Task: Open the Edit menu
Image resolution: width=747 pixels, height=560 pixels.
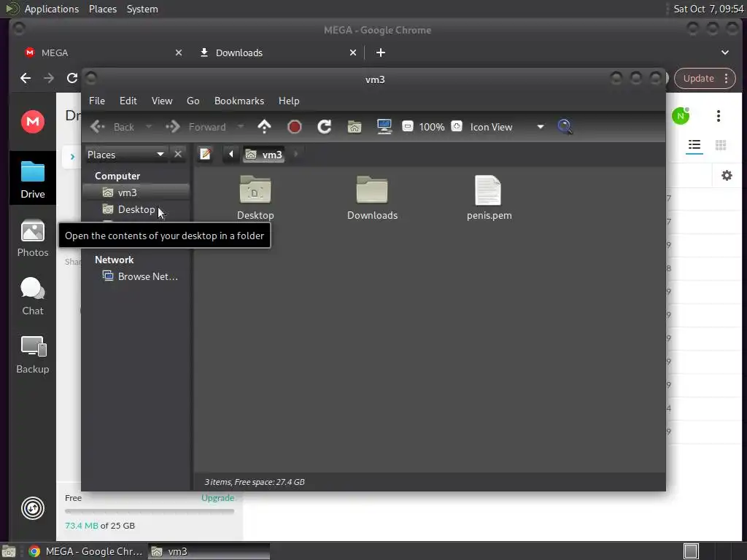Action: point(128,101)
